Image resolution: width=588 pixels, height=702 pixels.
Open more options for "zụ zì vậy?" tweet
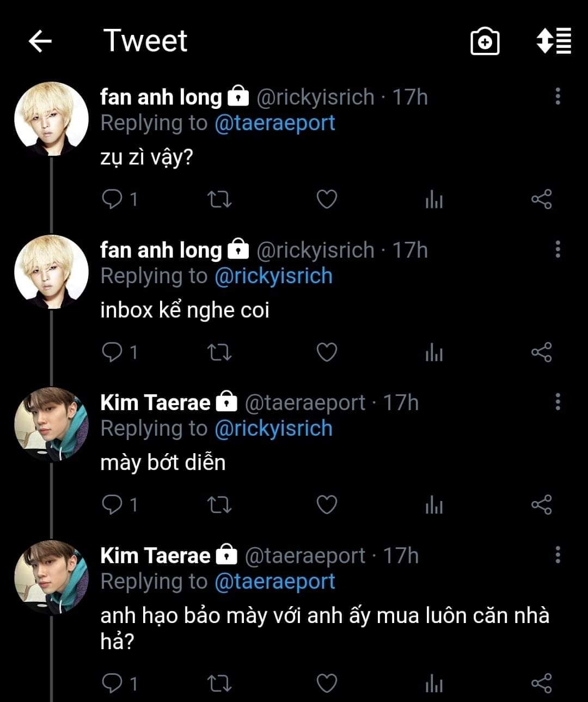(558, 96)
